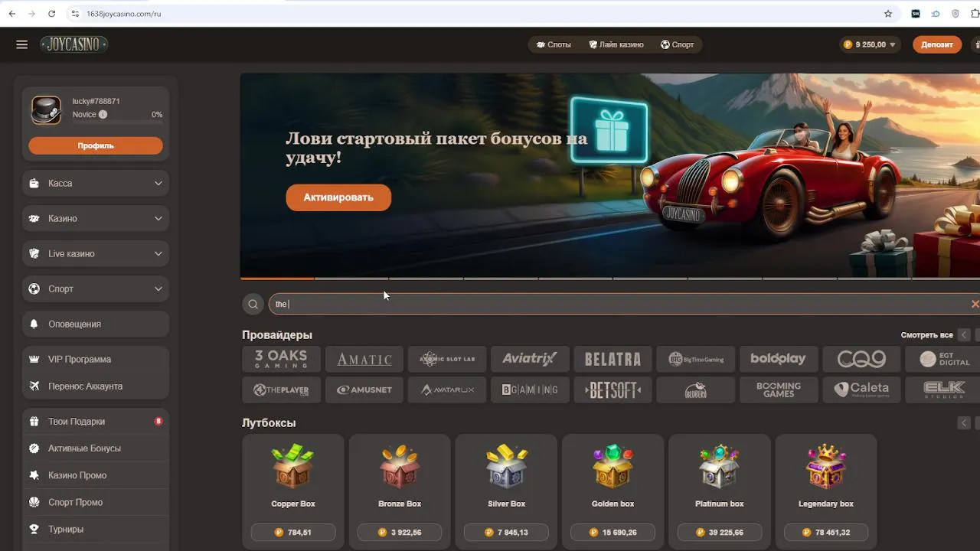This screenshot has height=551, width=980.
Task: Select second banner slide indicator
Action: click(x=351, y=278)
